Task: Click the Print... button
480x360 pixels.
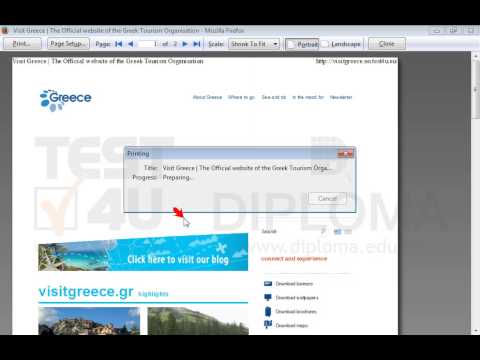Action: 22,44
